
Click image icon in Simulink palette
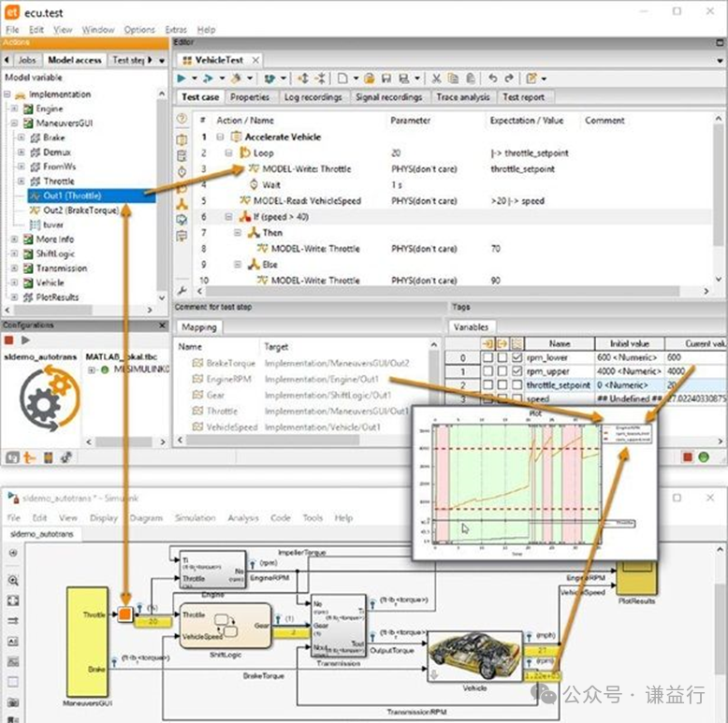[x=13, y=662]
